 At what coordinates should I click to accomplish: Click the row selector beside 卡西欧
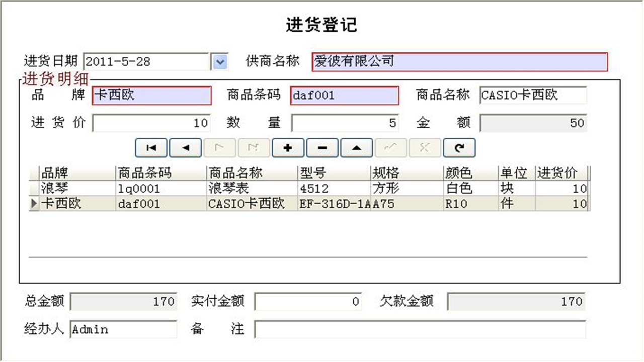pos(33,204)
